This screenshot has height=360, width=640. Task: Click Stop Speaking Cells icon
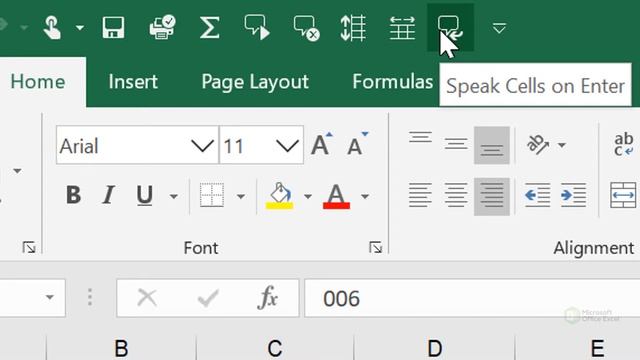click(307, 28)
